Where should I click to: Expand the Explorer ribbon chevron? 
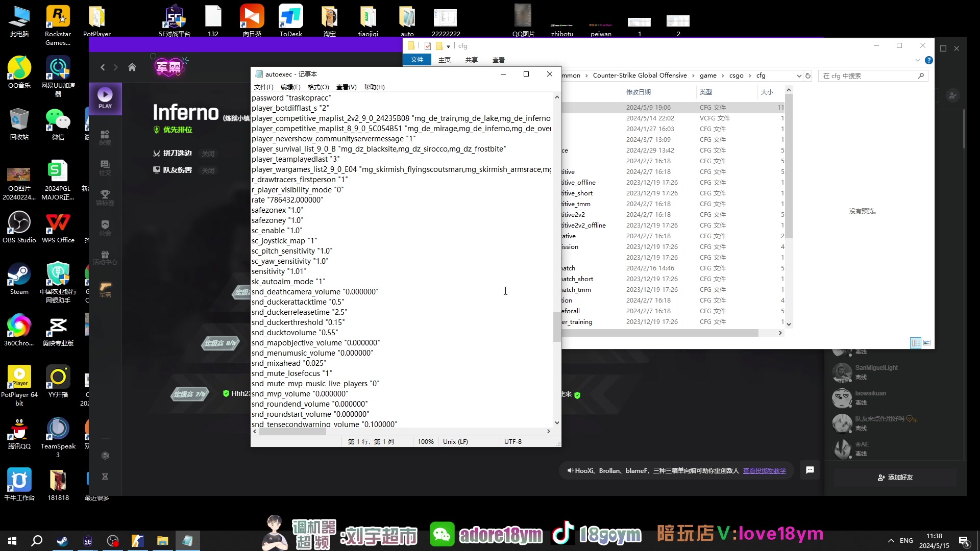point(918,60)
